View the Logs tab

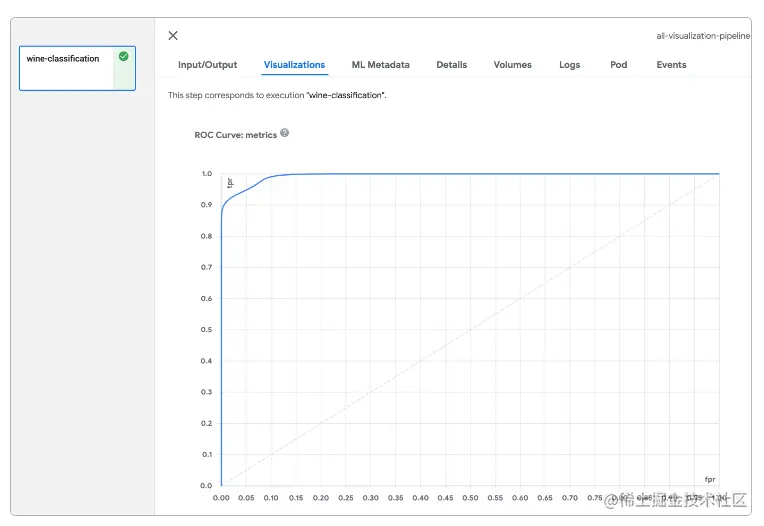tap(570, 65)
